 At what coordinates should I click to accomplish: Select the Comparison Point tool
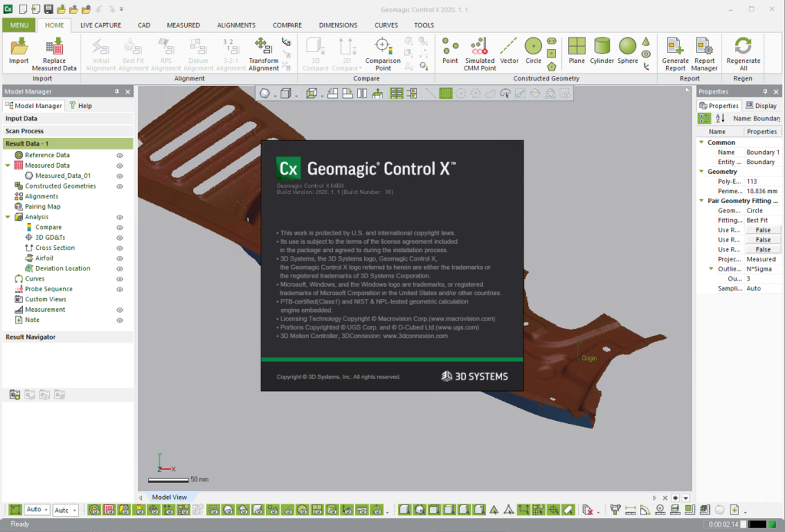[x=383, y=54]
